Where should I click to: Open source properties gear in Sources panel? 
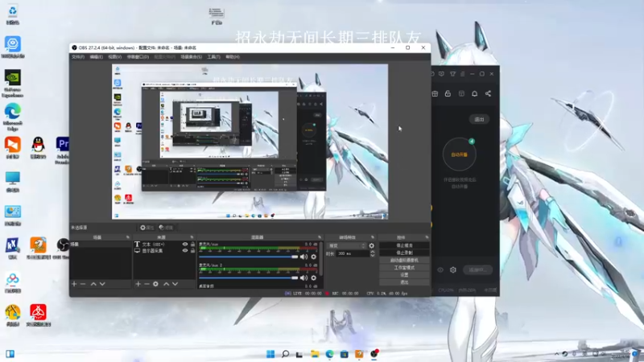155,284
